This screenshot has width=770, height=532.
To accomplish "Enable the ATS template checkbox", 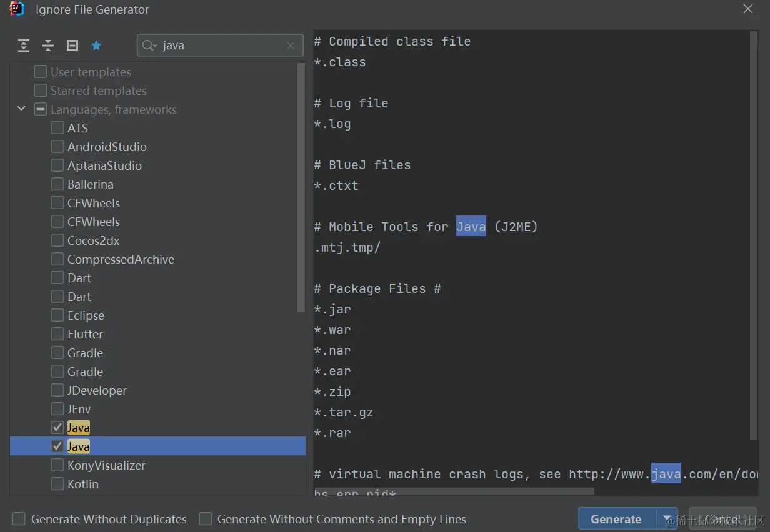I will [x=57, y=128].
